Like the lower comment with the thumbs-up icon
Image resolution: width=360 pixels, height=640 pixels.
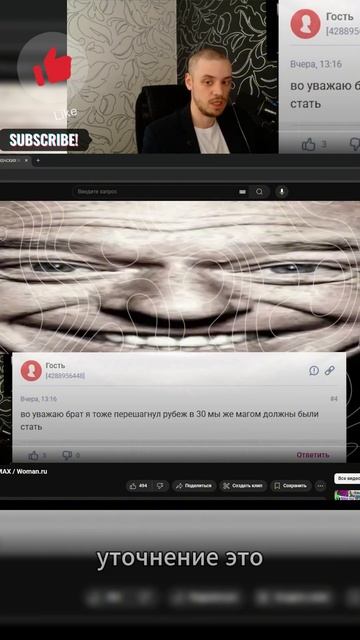[x=33, y=456]
